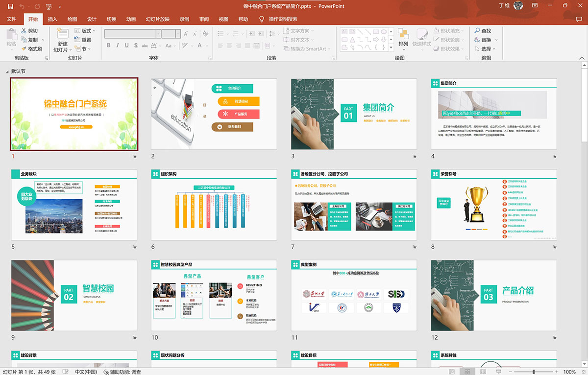Toggle text Shadow formatting

(x=136, y=46)
